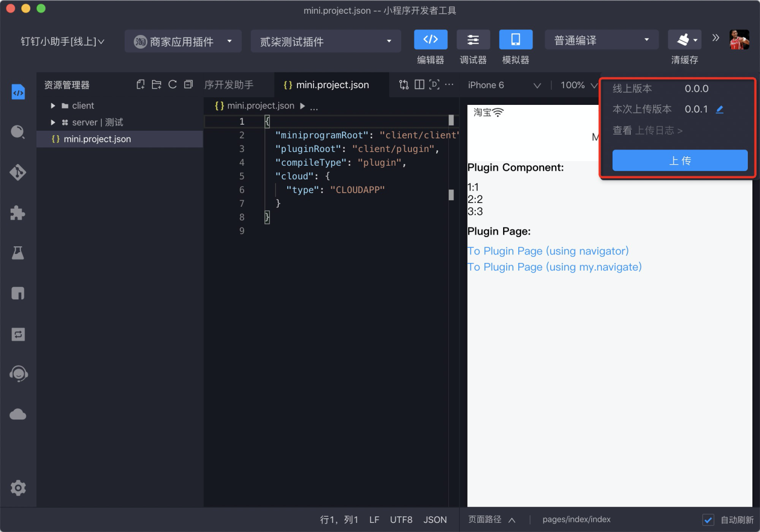Viewport: 760px width, 532px height.
Task: Expand the page path (页面路径) chevron
Action: coord(512,520)
